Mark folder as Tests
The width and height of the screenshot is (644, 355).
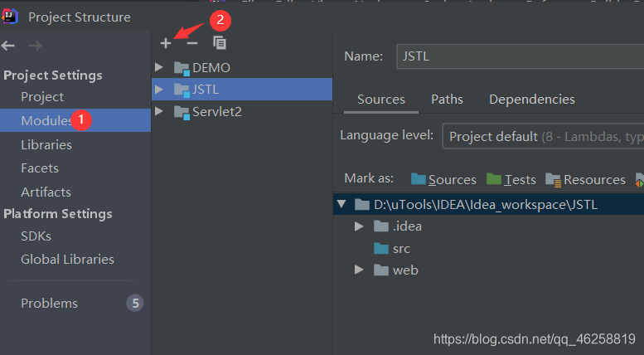tap(511, 179)
